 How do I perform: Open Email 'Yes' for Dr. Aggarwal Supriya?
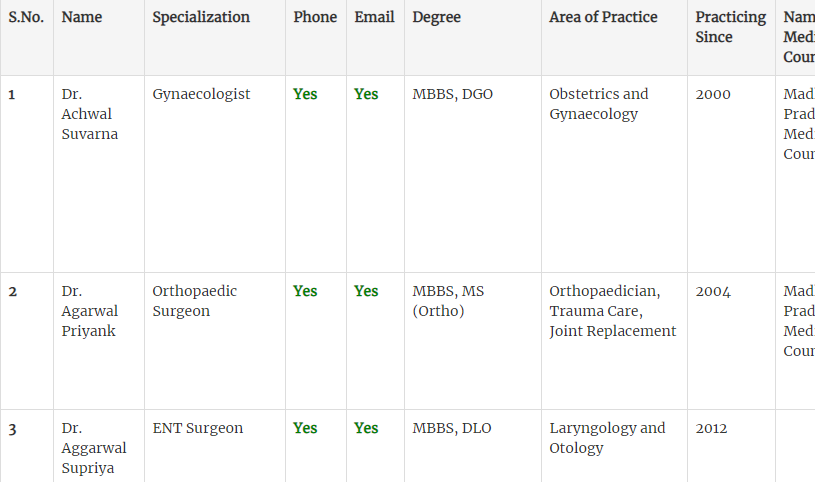[x=366, y=428]
